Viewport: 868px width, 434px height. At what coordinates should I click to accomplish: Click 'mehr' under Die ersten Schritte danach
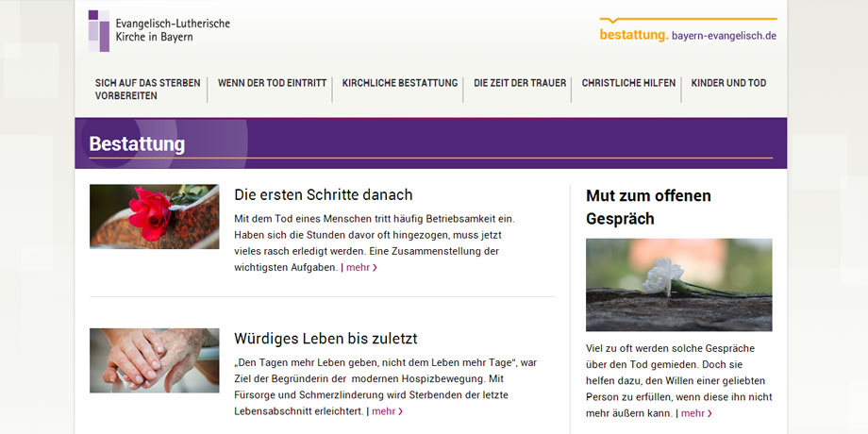361,267
